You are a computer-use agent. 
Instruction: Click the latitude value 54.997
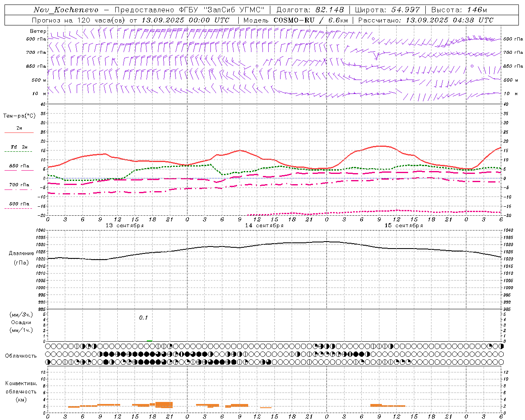point(406,10)
